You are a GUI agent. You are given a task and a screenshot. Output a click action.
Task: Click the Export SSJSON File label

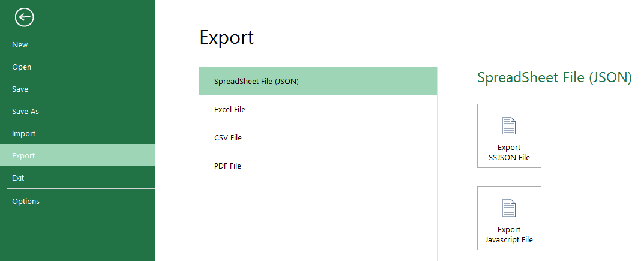[x=509, y=152]
